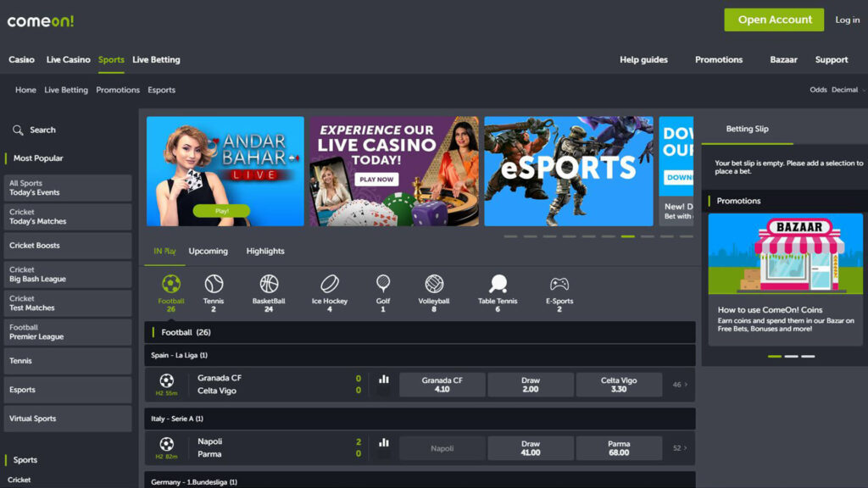This screenshot has width=868, height=488.
Task: Open Esports in the Most Popular list
Action: 68,390
